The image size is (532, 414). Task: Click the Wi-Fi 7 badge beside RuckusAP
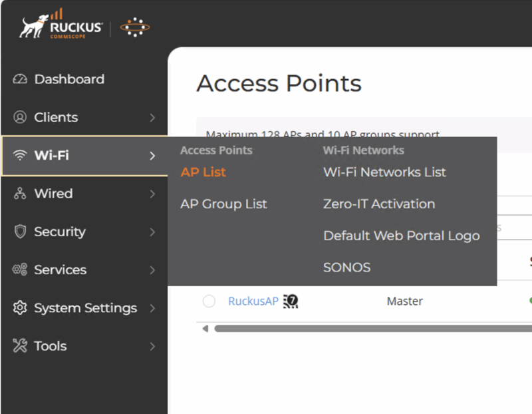pyautogui.click(x=290, y=301)
